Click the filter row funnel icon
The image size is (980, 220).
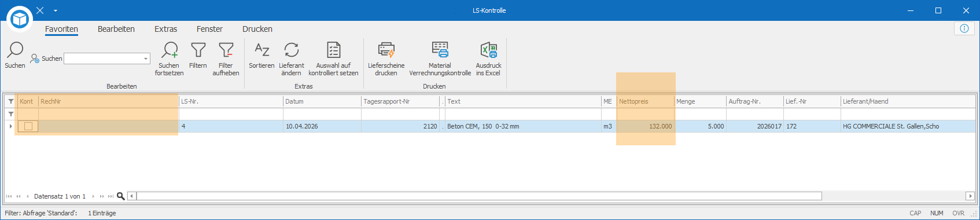point(10,114)
